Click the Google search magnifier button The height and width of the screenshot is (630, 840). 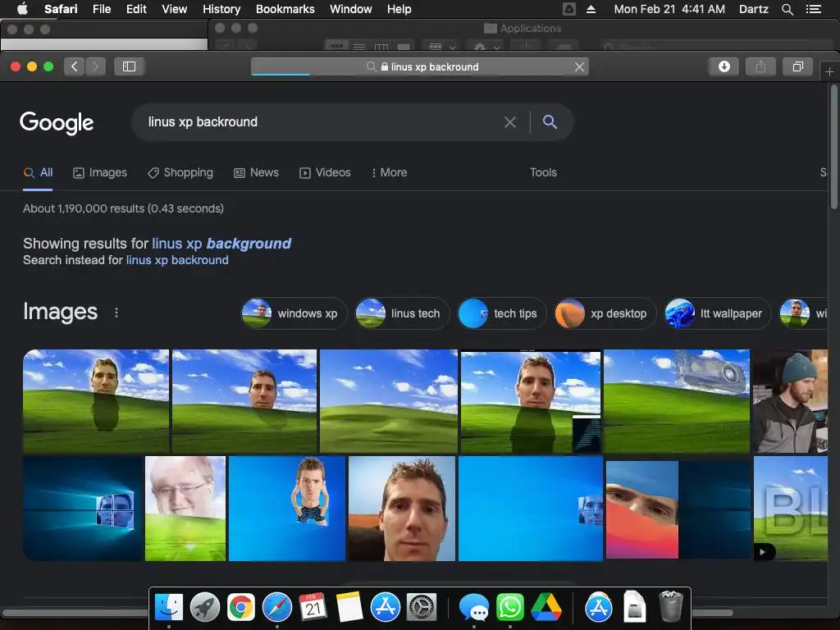coord(550,122)
